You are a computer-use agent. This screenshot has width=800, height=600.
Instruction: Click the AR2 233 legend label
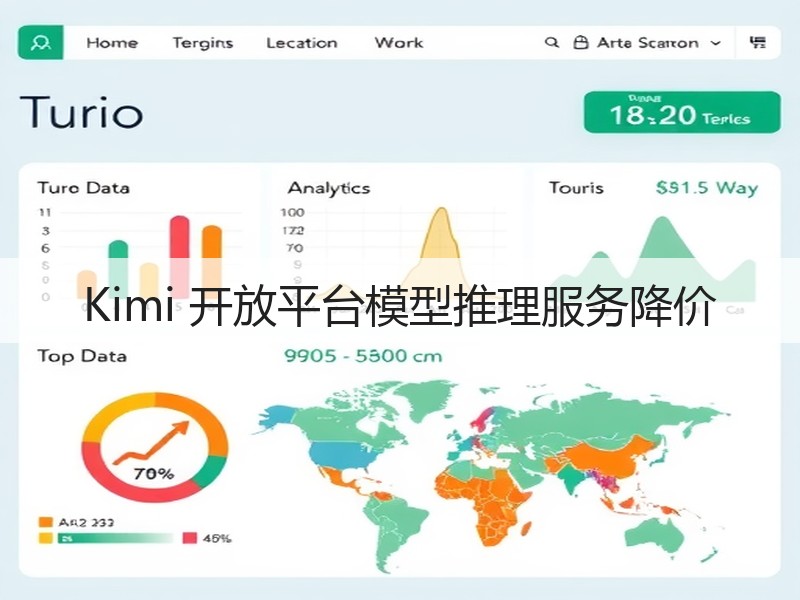86,522
